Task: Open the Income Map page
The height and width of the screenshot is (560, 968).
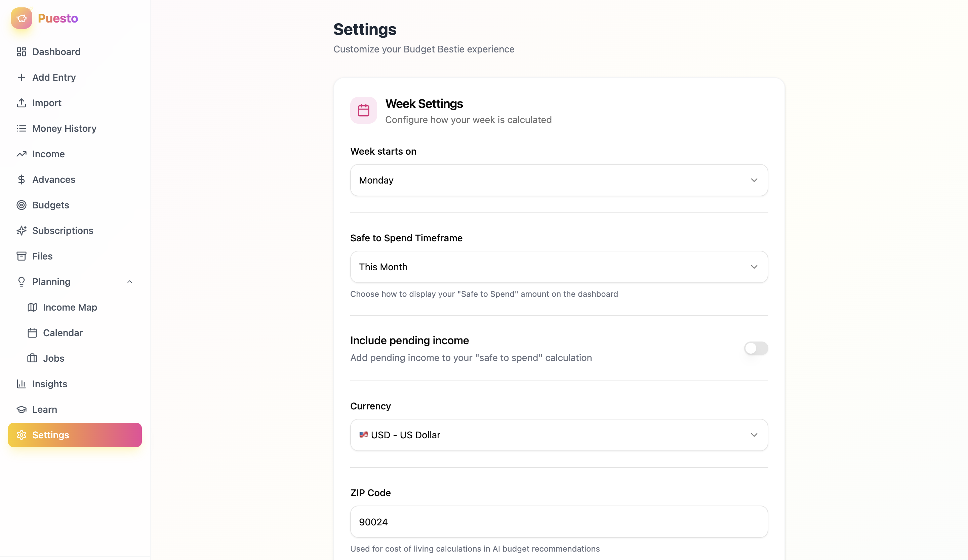Action: [x=70, y=307]
